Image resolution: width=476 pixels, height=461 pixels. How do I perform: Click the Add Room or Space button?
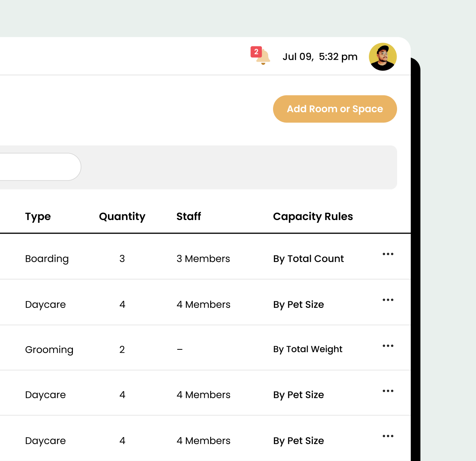point(335,109)
